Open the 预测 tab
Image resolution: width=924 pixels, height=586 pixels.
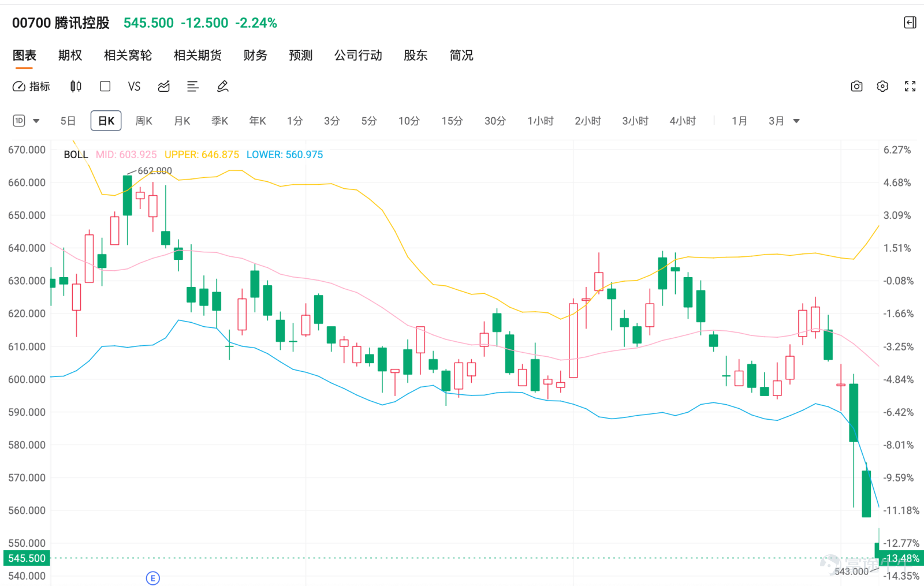click(x=300, y=55)
